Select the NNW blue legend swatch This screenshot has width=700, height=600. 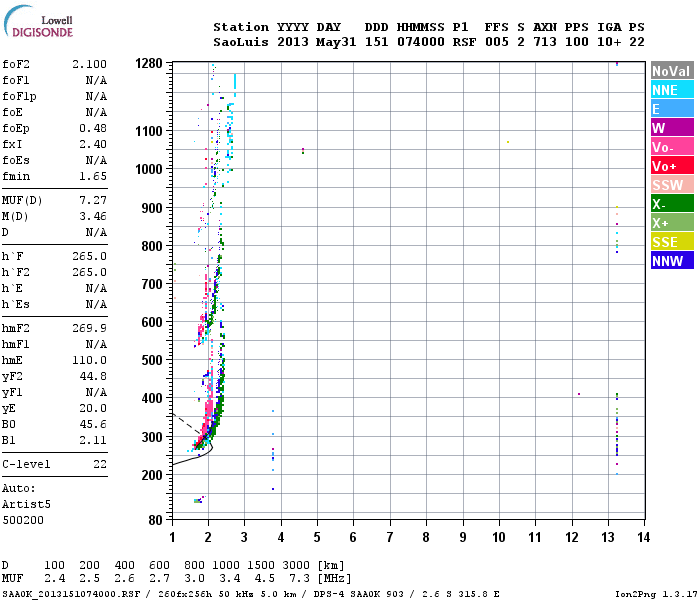(672, 261)
